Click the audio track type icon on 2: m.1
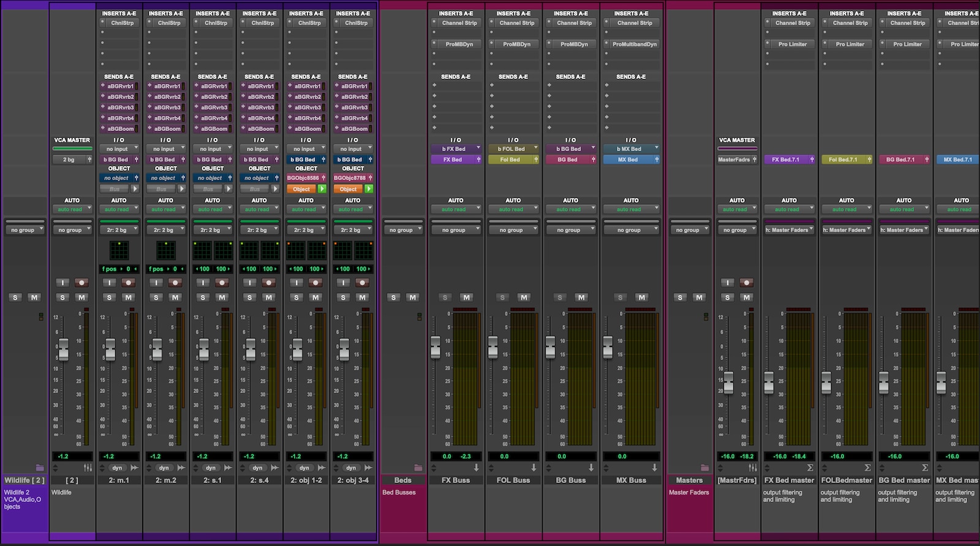 pos(134,468)
